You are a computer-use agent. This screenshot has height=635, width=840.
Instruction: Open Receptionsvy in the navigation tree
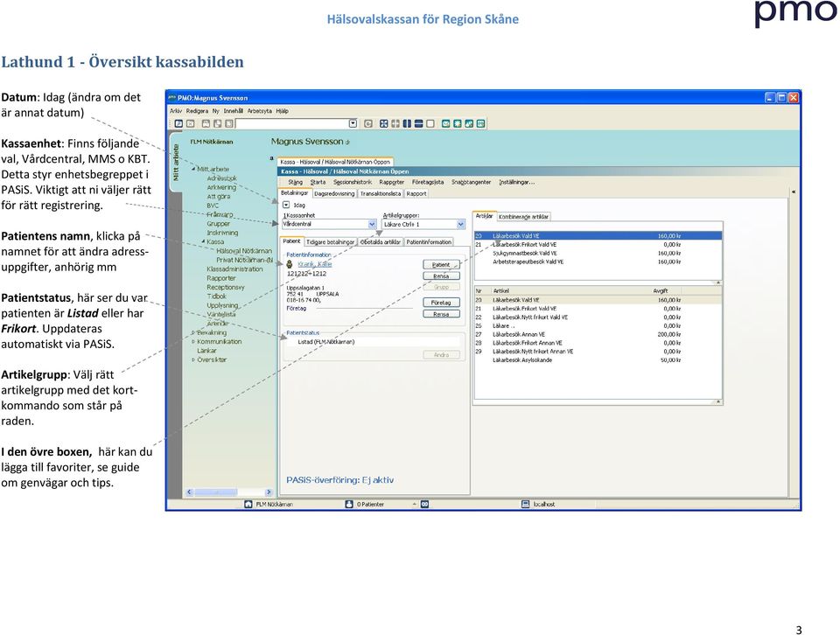[x=226, y=287]
